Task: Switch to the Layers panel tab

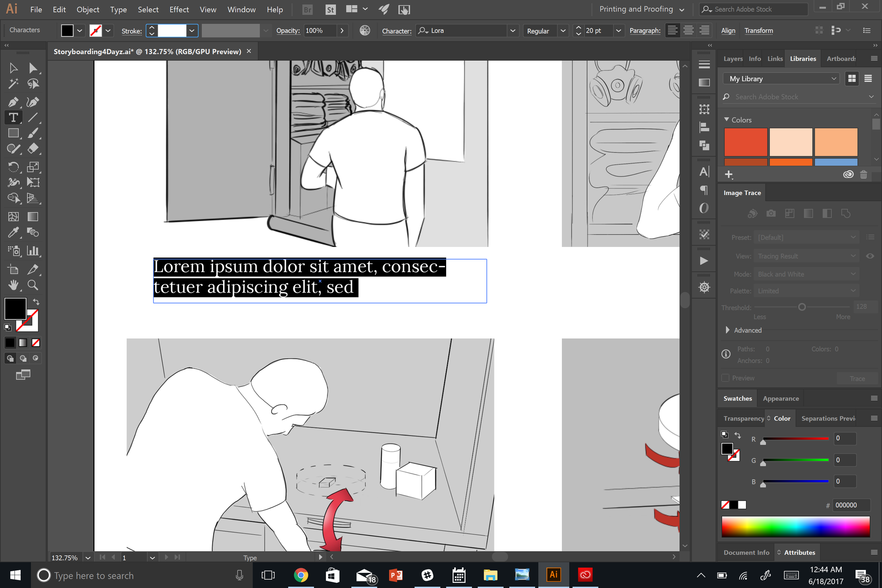Action: tap(733, 58)
